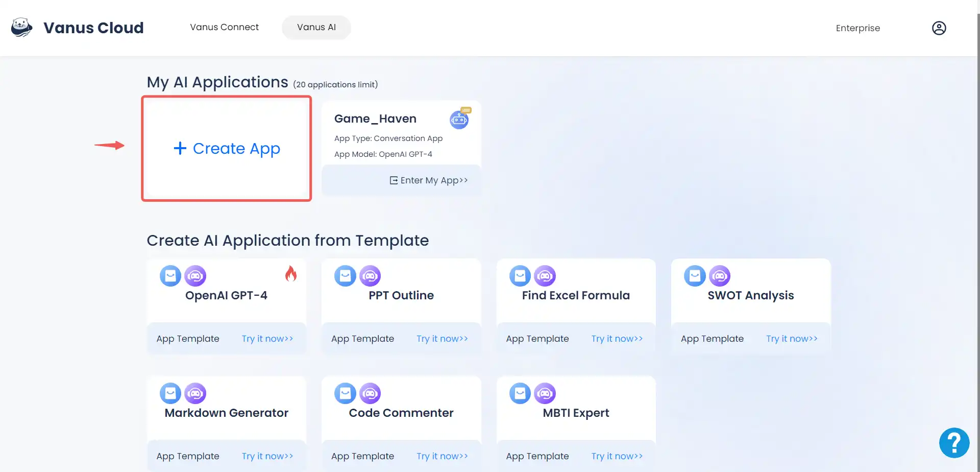Click the Vanus Cloud otter logo
Viewport: 980px width, 472px height.
click(21, 28)
